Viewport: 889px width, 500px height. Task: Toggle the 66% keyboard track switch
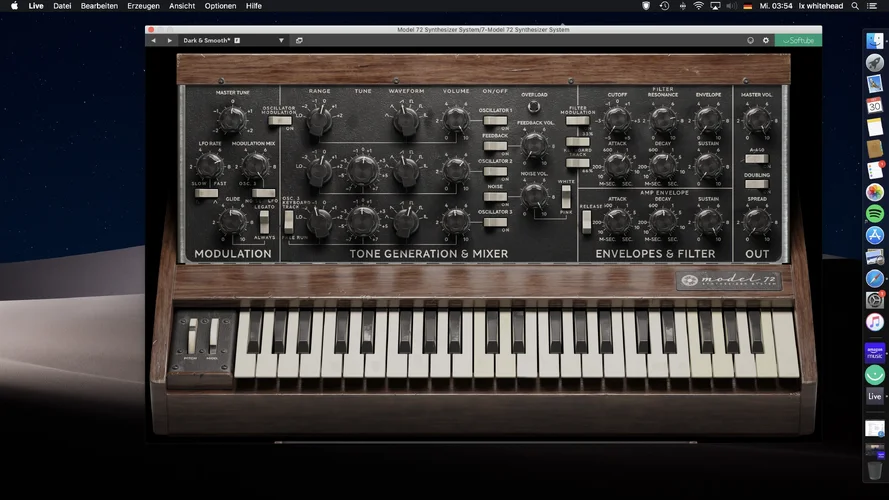click(x=577, y=163)
